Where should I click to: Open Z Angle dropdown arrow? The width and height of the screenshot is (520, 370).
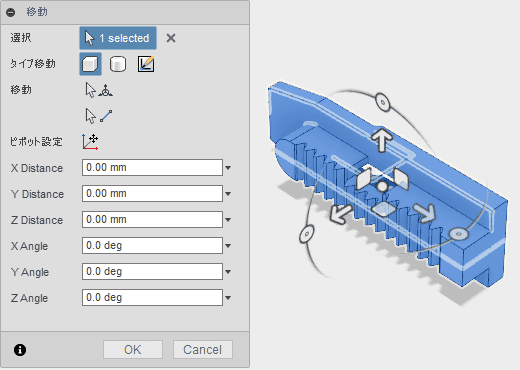(228, 298)
